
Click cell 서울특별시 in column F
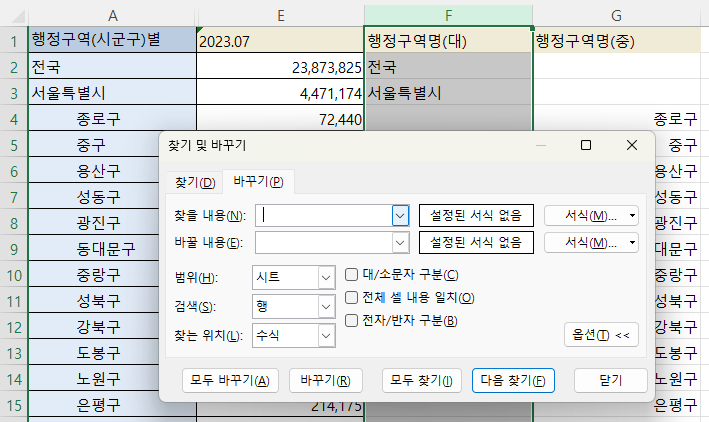click(449, 93)
